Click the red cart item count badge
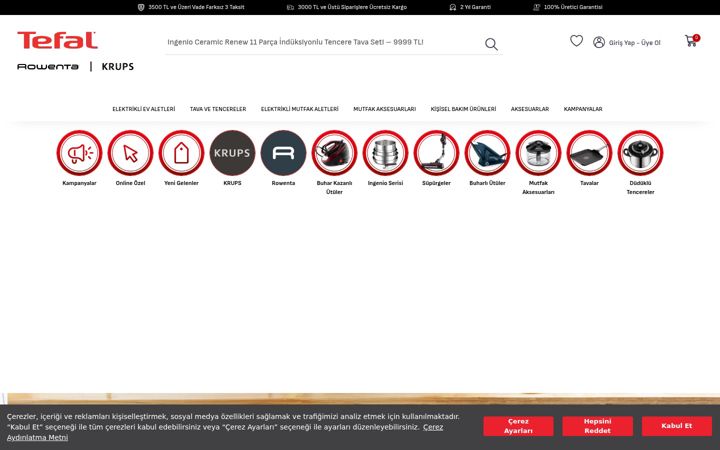 tap(697, 38)
